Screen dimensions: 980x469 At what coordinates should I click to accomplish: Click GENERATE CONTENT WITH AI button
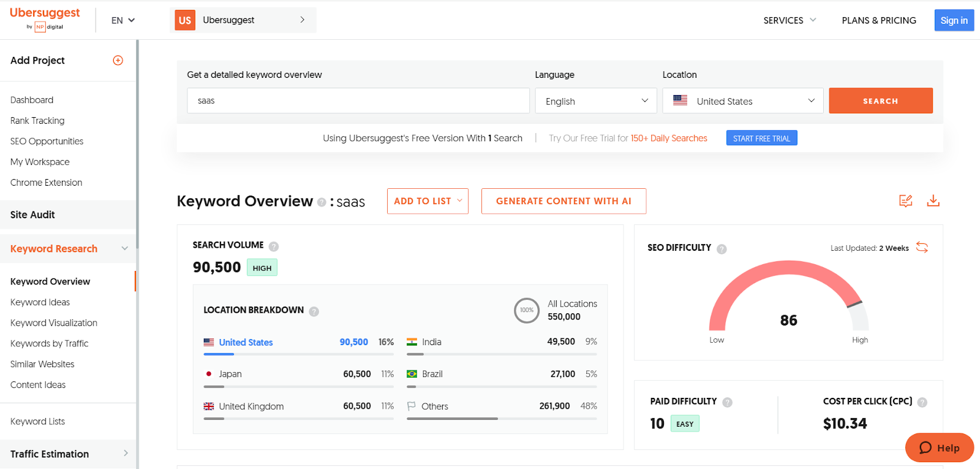tap(563, 201)
